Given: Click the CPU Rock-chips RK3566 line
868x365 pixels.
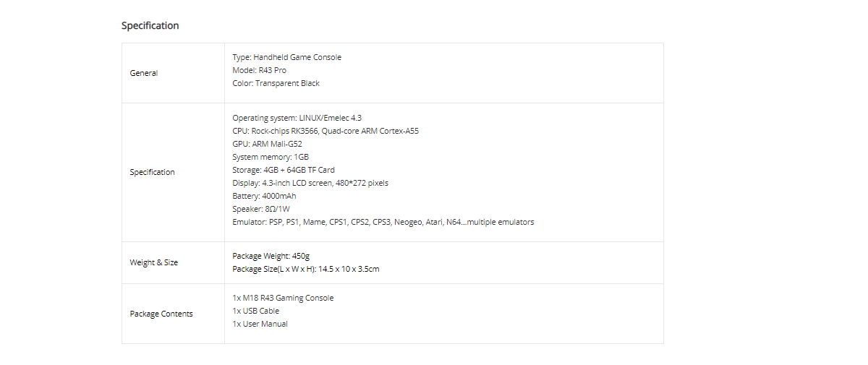Looking at the screenshot, I should (325, 131).
